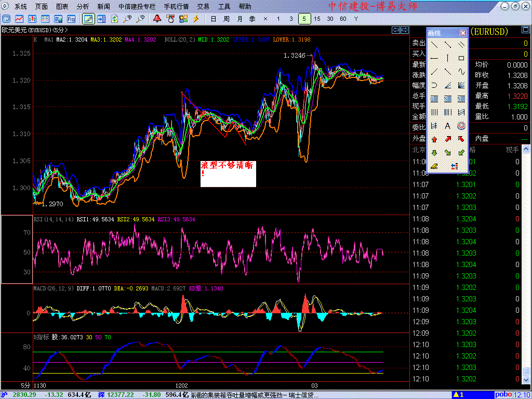
Task: Click the green refresh toolbar icon
Action: click(114, 19)
